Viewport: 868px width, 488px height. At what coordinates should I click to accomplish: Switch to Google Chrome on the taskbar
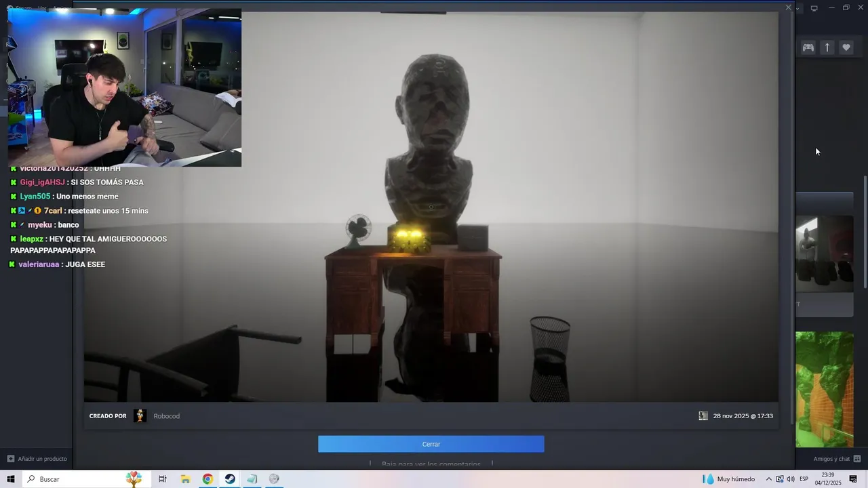(208, 479)
